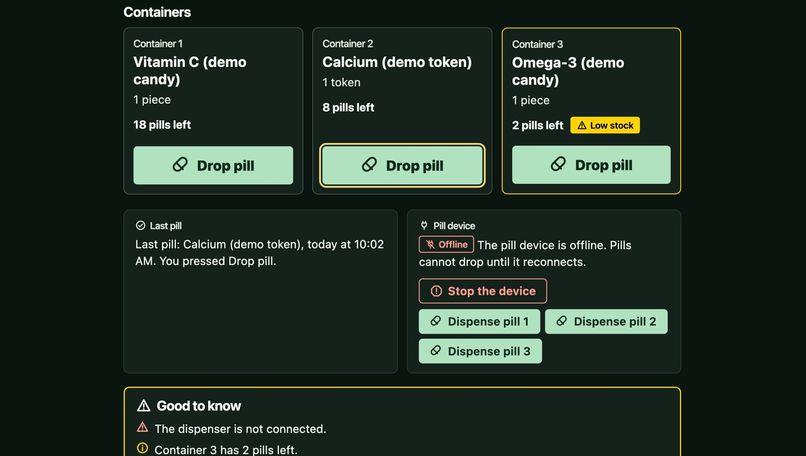Image resolution: width=806 pixels, height=456 pixels.
Task: Click Container 3 has 2 pills left text
Action: (x=226, y=450)
